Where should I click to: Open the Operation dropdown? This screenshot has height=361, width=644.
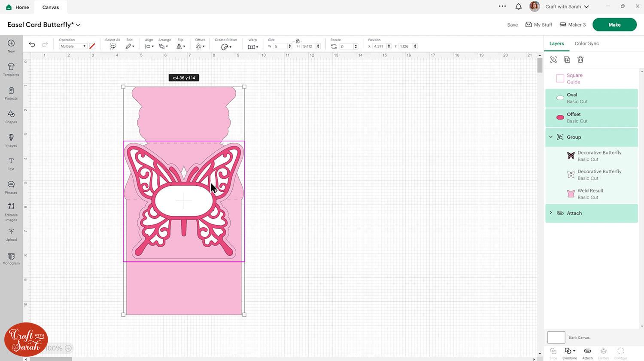(73, 46)
